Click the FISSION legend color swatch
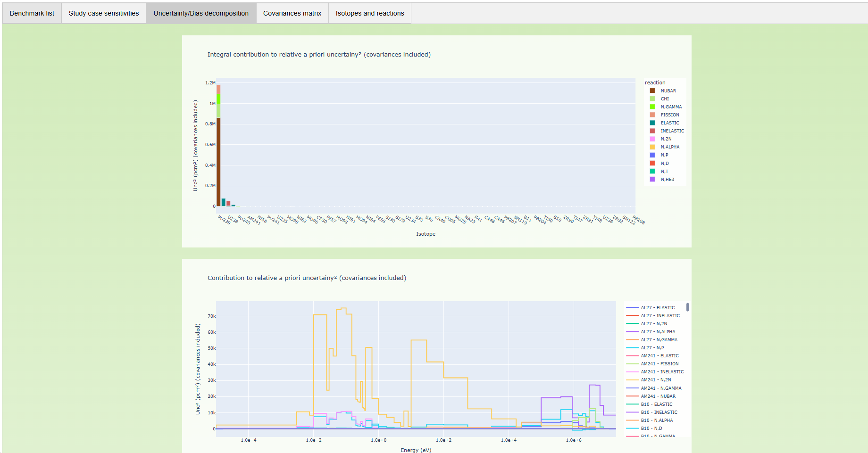This screenshot has height=453, width=868. pyautogui.click(x=652, y=115)
